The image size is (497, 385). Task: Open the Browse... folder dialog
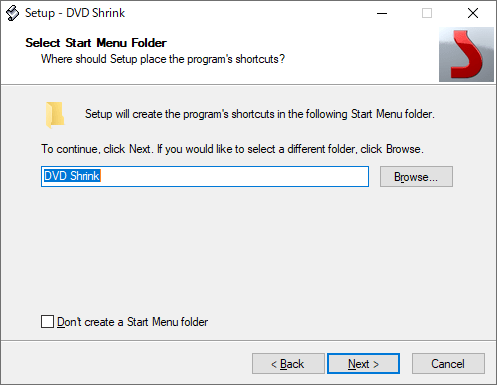coord(416,177)
